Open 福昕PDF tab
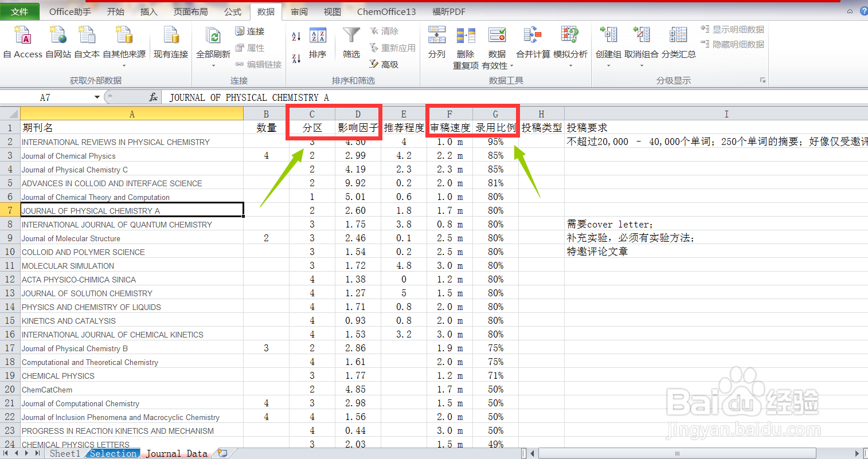The width and height of the screenshot is (868, 459). [x=449, y=11]
